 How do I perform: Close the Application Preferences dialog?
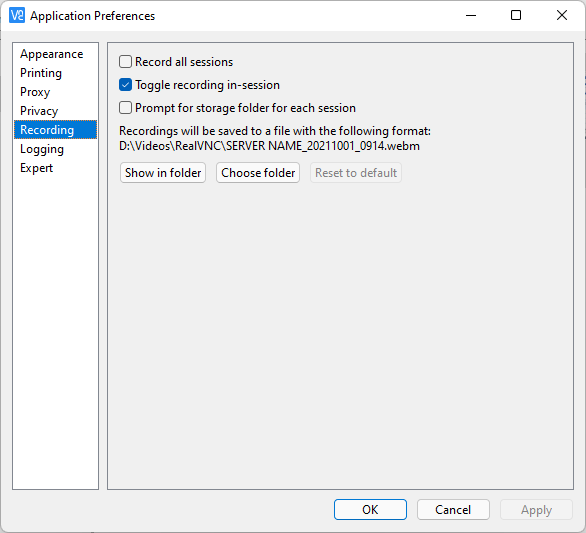(562, 15)
